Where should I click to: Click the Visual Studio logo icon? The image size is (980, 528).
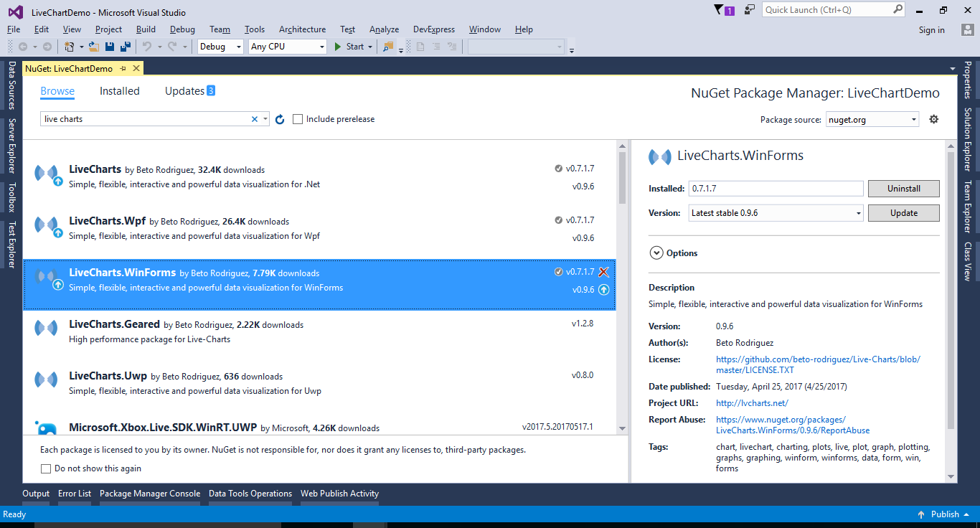[x=15, y=11]
